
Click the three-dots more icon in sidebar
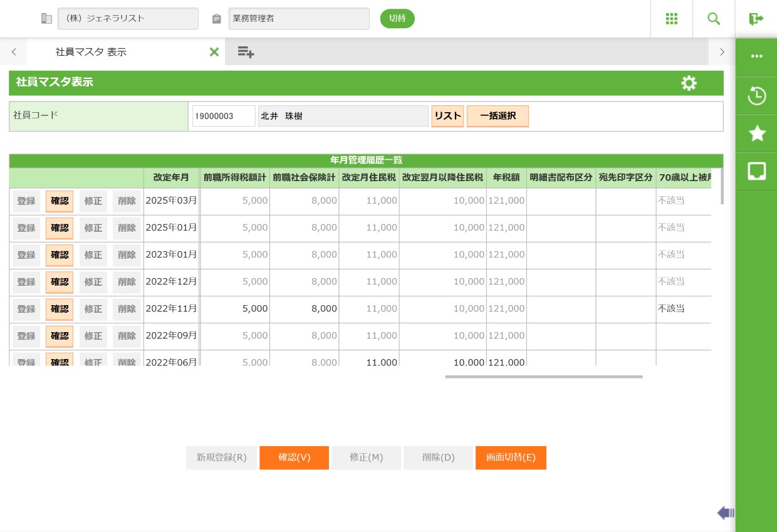pos(756,56)
